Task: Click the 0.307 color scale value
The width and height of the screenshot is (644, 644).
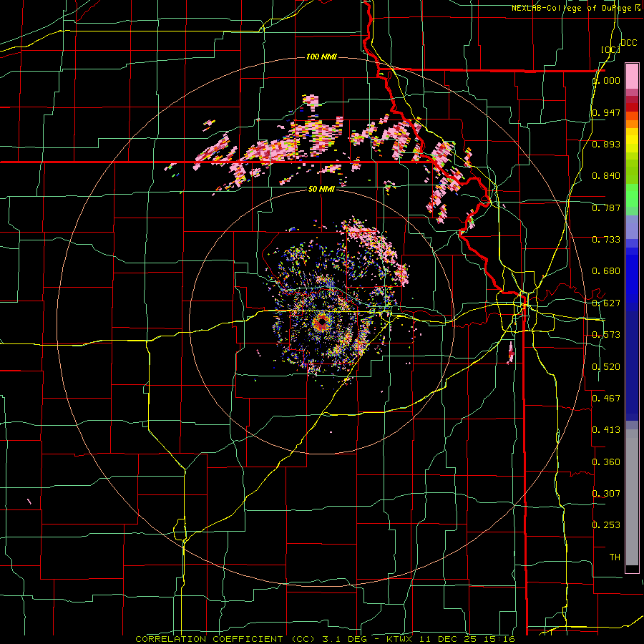Action: [x=606, y=493]
